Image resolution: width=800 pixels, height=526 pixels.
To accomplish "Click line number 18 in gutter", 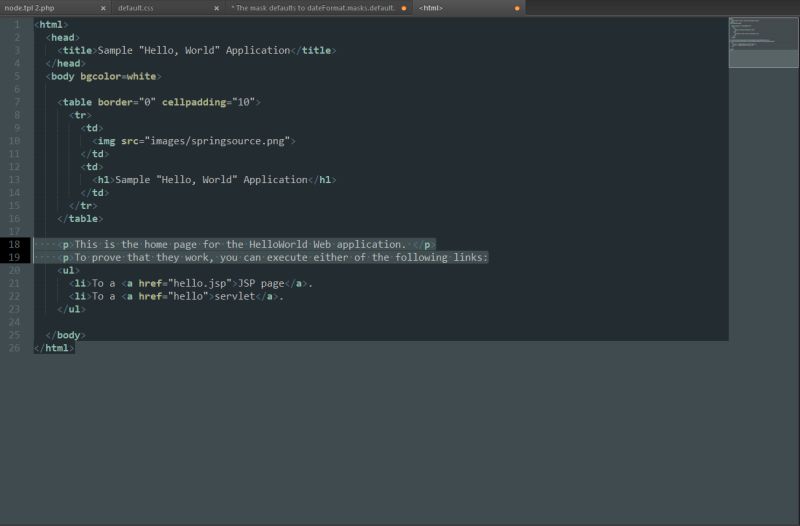I will click(14, 244).
